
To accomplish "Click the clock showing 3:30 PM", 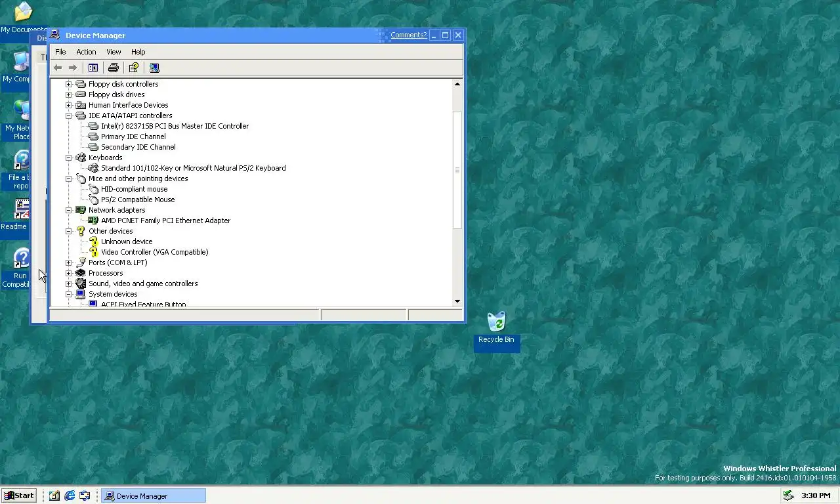I will 816,495.
